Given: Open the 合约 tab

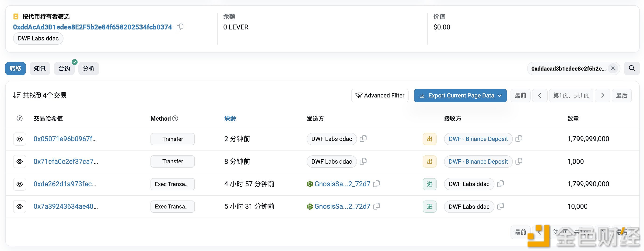Looking at the screenshot, I should (64, 68).
